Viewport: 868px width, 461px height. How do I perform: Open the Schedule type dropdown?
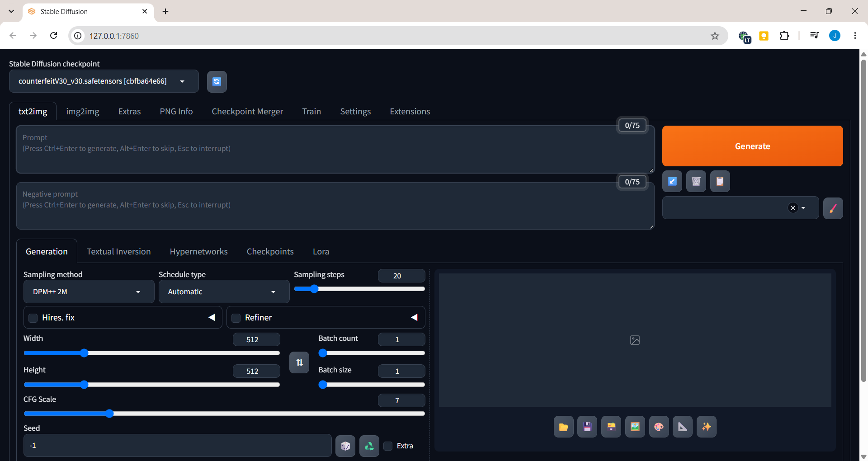pyautogui.click(x=224, y=292)
